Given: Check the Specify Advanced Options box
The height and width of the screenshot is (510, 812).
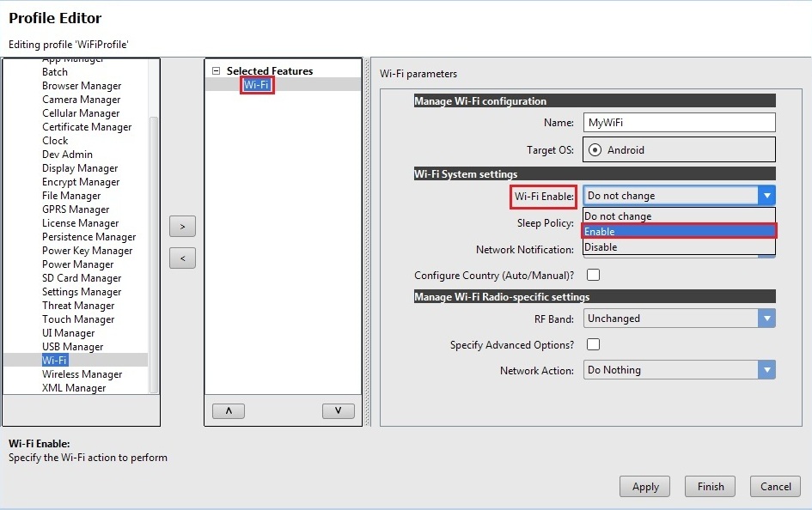Looking at the screenshot, I should point(593,344).
